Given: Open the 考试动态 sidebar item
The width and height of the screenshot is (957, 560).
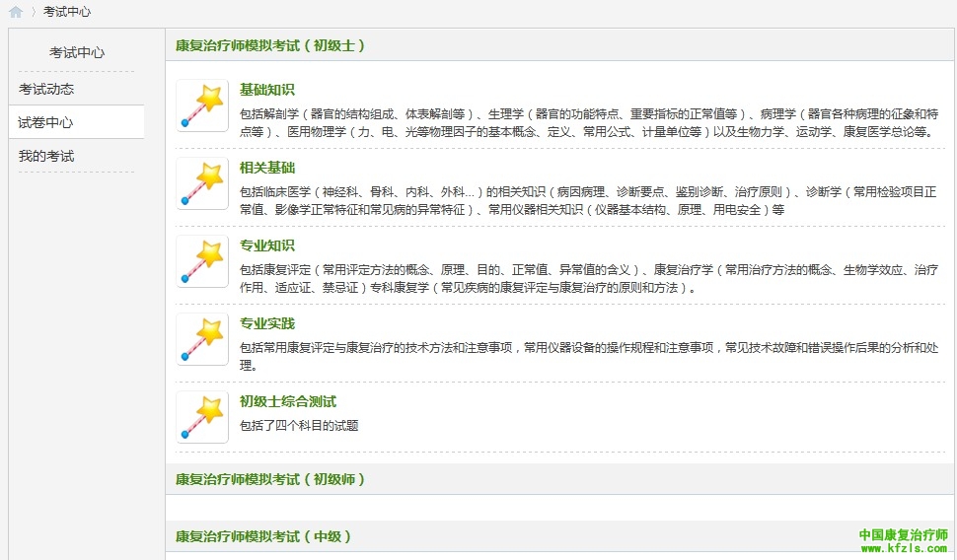Looking at the screenshot, I should 46,89.
